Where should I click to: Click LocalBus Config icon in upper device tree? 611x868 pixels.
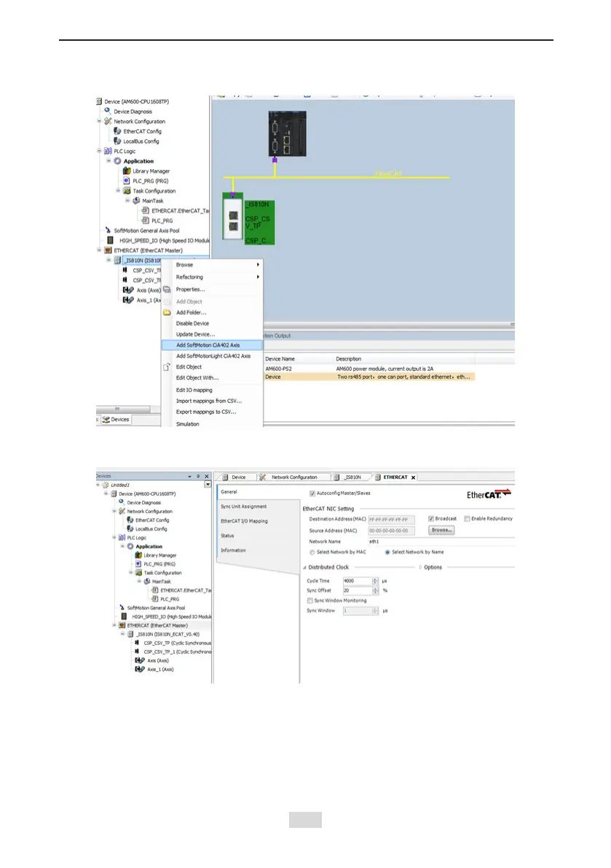point(117,141)
